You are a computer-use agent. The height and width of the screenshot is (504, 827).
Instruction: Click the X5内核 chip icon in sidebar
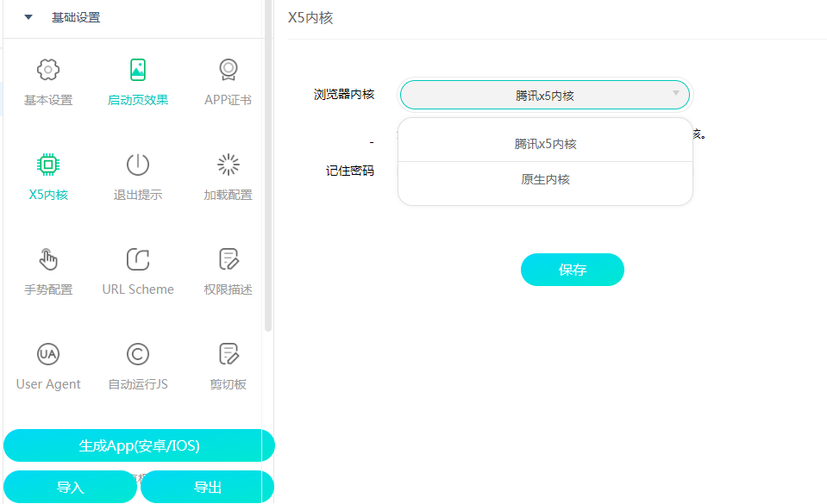click(48, 165)
